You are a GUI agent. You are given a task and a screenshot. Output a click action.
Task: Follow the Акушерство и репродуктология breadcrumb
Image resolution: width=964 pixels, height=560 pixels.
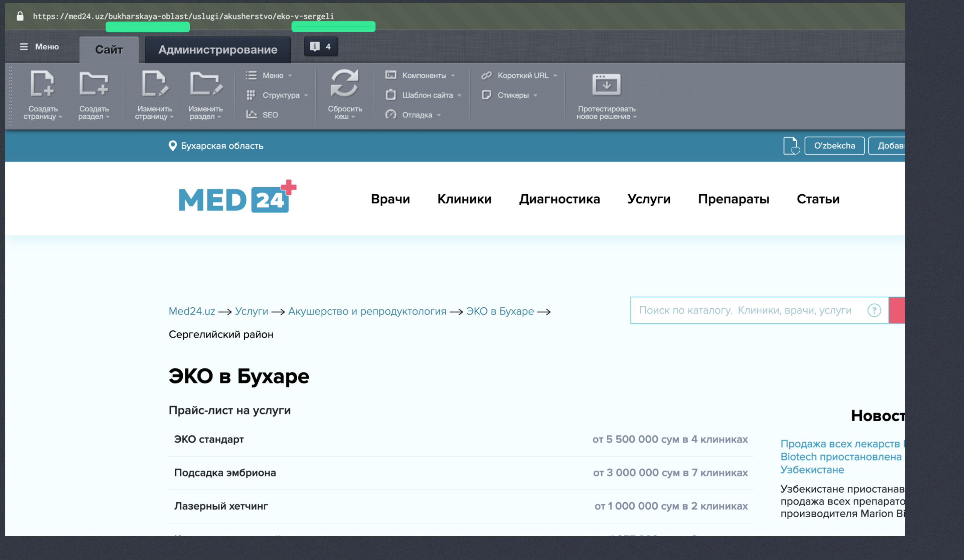click(x=367, y=311)
